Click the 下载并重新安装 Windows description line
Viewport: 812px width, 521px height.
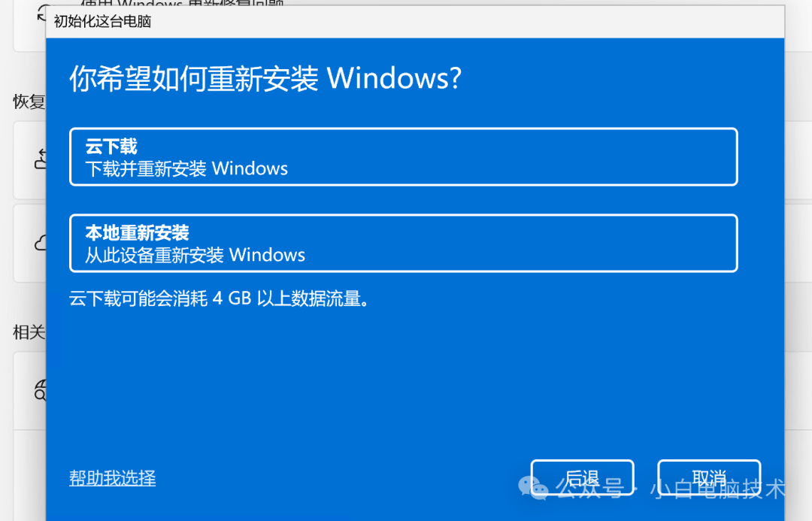[x=186, y=168]
